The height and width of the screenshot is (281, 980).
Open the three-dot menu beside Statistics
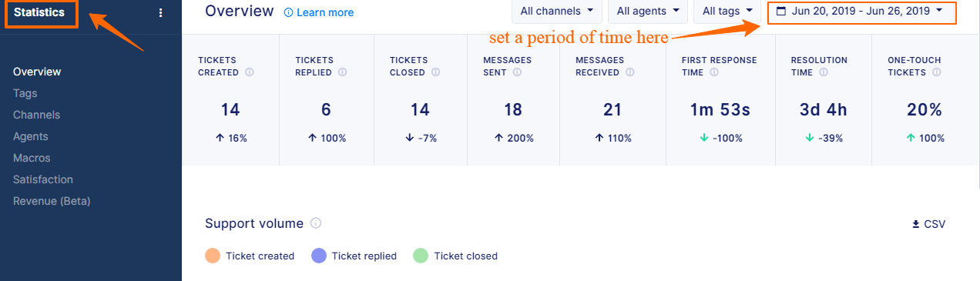click(160, 12)
